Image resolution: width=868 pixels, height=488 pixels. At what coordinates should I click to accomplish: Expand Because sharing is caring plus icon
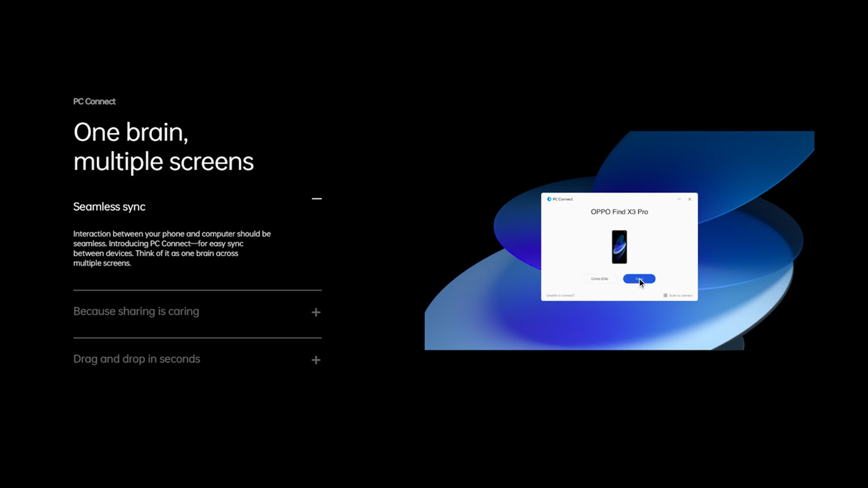click(x=316, y=312)
